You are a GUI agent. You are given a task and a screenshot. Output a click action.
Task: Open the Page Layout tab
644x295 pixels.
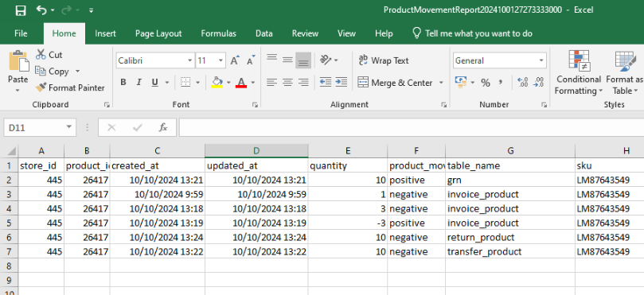pos(158,33)
